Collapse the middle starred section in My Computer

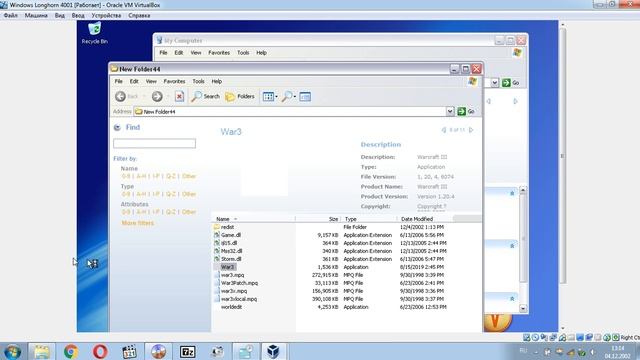click(512, 246)
